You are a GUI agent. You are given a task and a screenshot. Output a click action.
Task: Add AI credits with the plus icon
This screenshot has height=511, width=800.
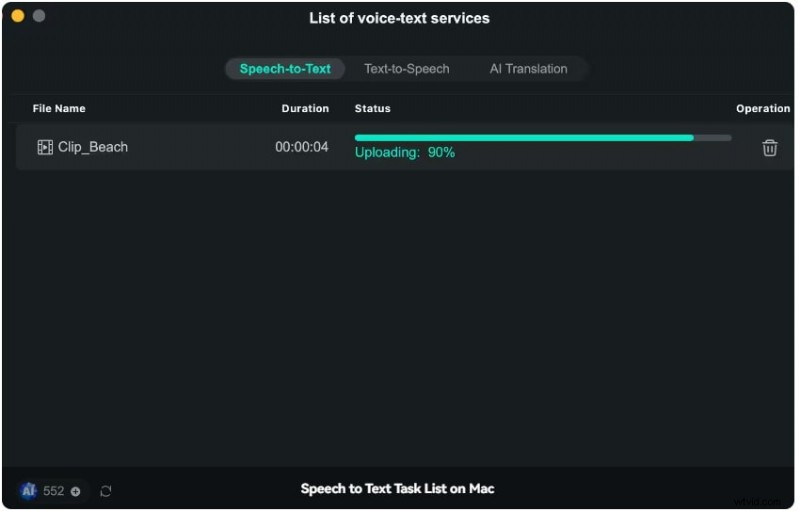tap(76, 491)
